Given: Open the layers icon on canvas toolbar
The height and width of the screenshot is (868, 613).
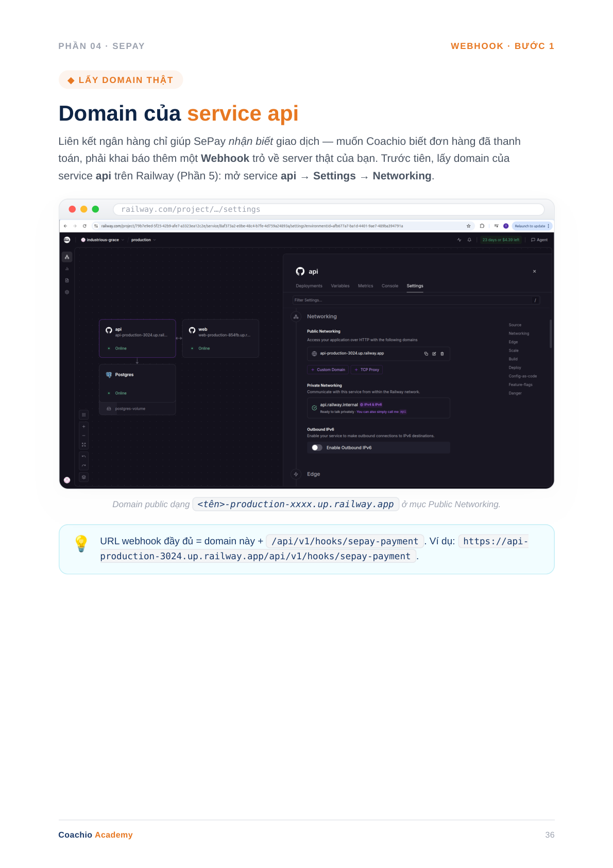Looking at the screenshot, I should 84,477.
